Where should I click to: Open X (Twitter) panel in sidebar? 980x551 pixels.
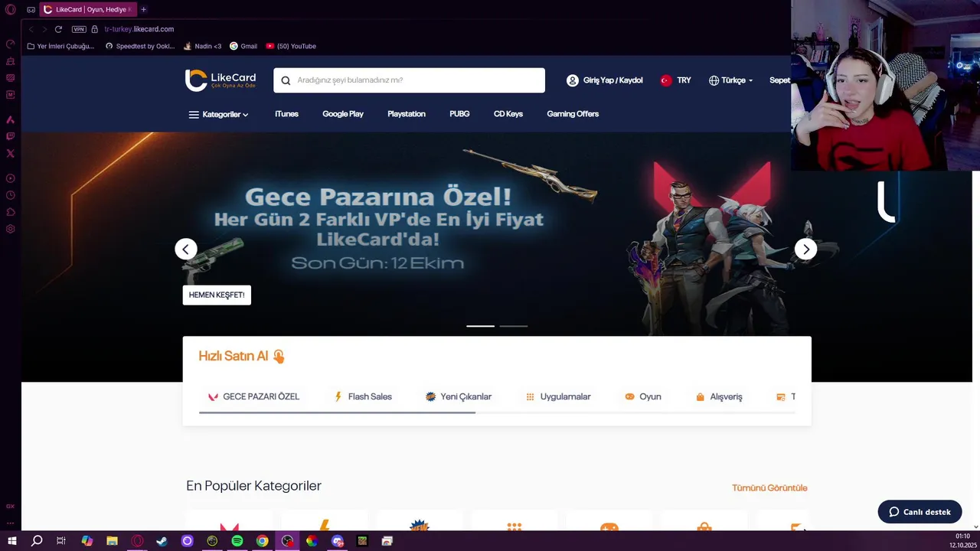coord(11,153)
